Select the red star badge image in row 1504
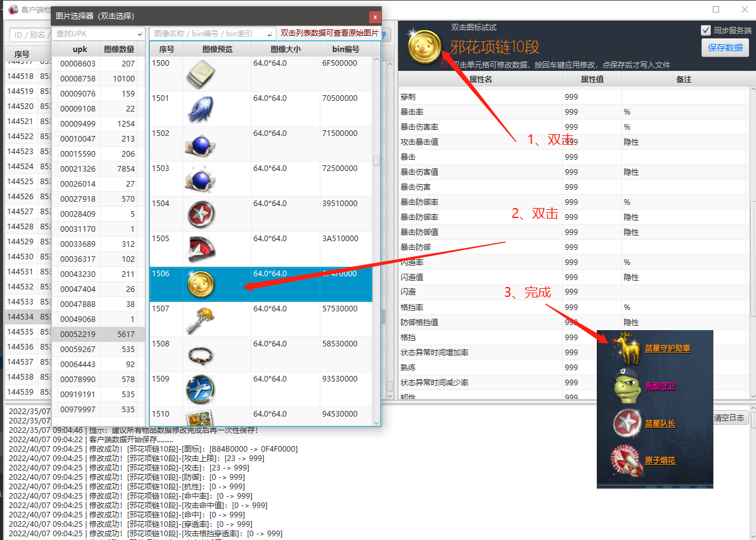 [201, 214]
